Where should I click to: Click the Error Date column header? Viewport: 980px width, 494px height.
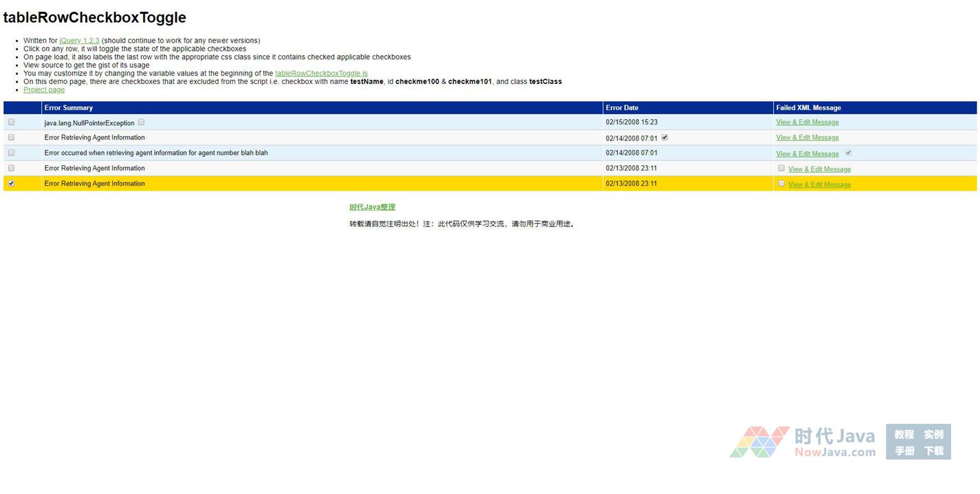pyautogui.click(x=622, y=107)
